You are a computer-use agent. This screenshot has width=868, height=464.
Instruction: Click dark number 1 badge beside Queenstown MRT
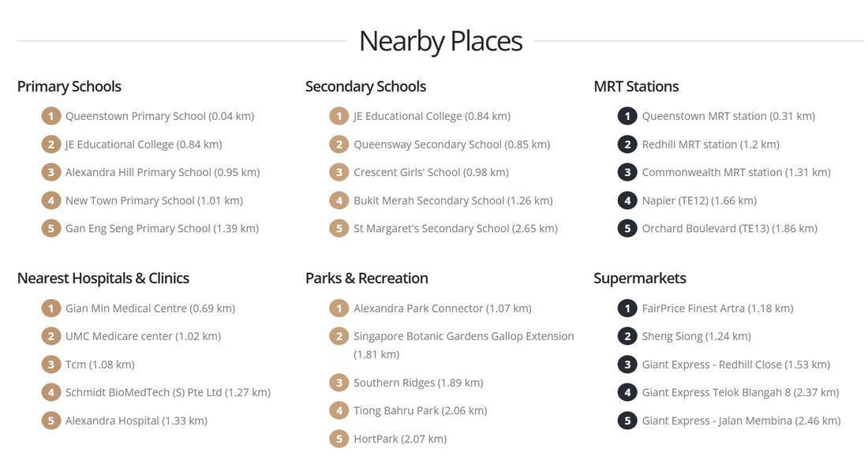(x=627, y=116)
